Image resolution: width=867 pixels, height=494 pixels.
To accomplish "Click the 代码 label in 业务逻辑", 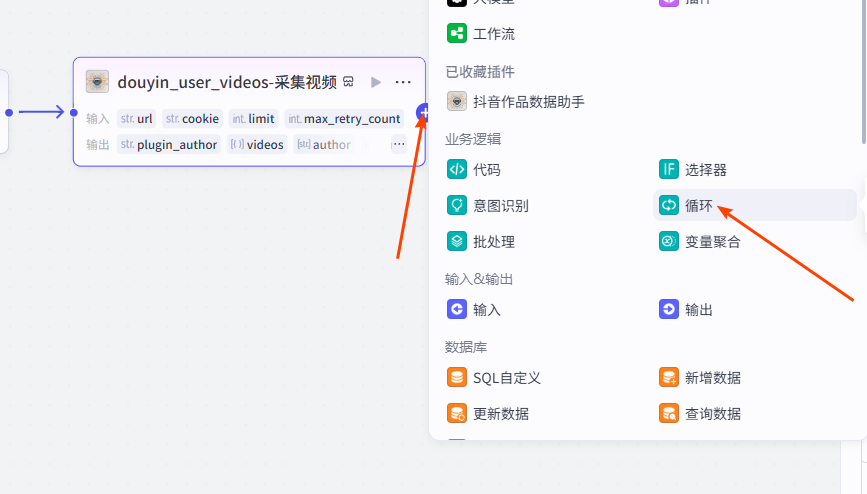I will click(487, 170).
